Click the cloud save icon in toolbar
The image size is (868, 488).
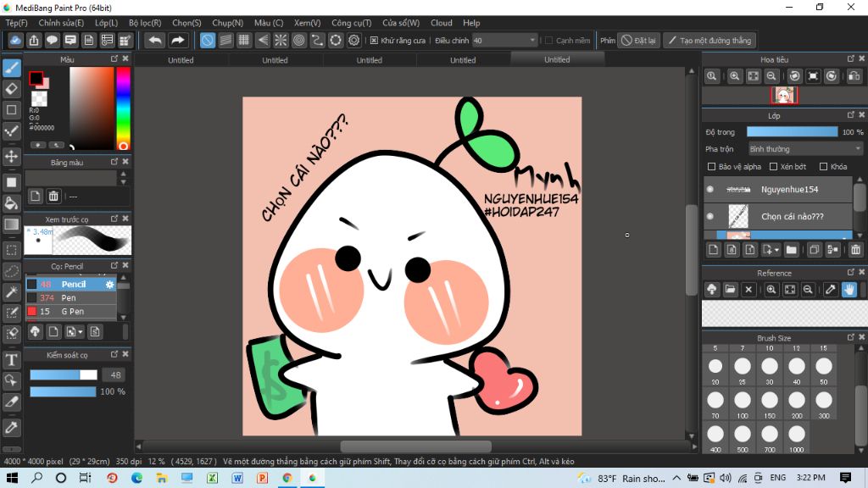pyautogui.click(x=15, y=41)
